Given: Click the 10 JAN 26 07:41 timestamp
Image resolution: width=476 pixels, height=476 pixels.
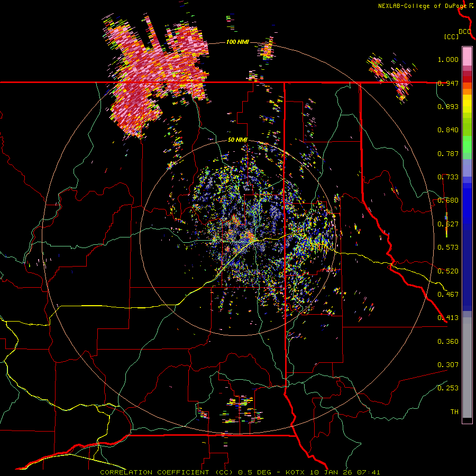Looking at the screenshot, I should click(344, 472).
